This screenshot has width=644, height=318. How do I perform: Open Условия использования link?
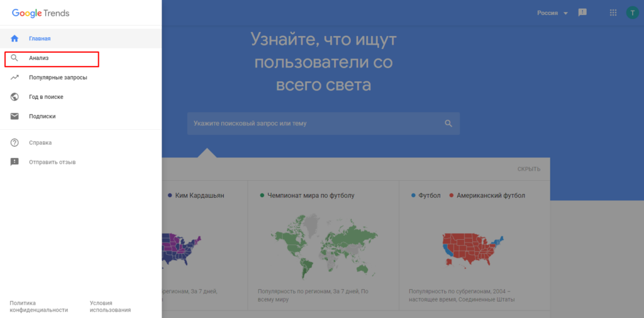(x=110, y=306)
